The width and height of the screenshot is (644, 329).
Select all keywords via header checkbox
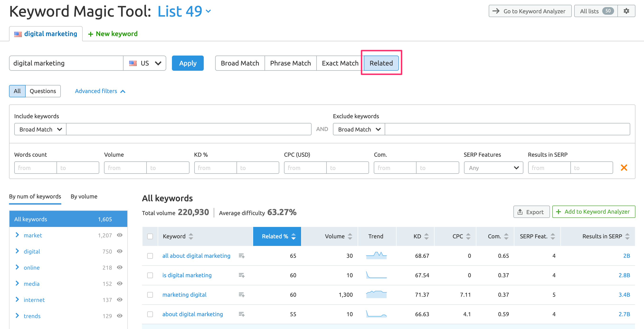[x=150, y=236]
